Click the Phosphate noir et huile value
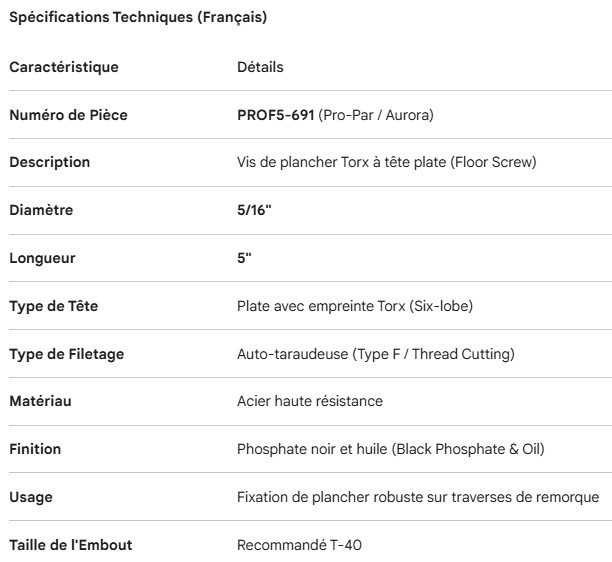This screenshot has width=612, height=562. 390,449
